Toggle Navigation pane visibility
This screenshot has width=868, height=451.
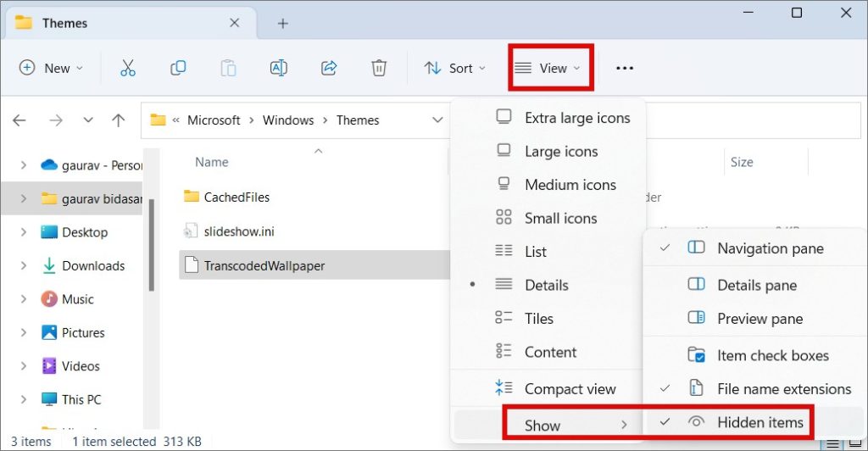pos(755,248)
